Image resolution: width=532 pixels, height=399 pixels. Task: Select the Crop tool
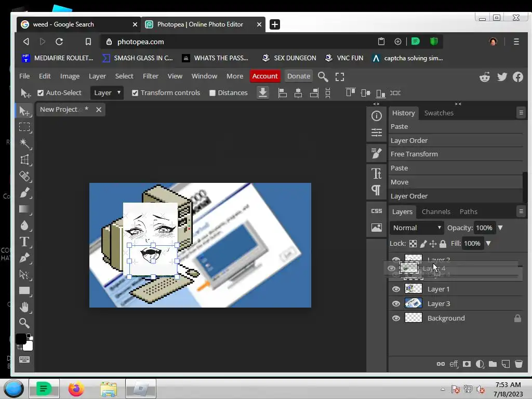point(24,160)
